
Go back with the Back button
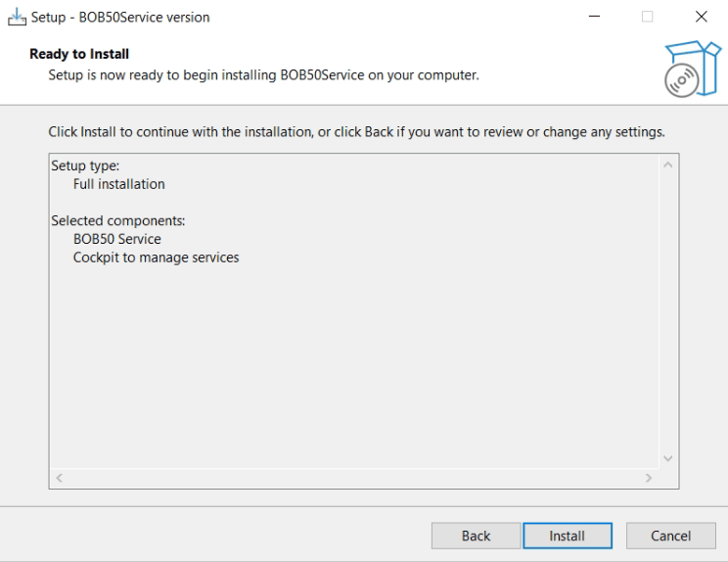pos(476,536)
